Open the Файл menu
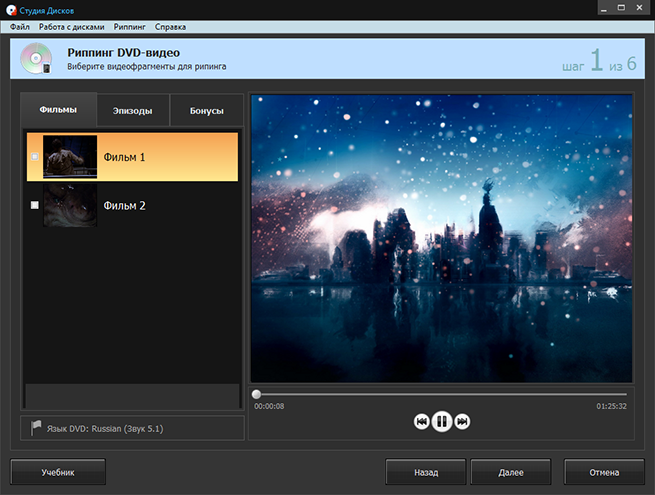 pos(20,26)
